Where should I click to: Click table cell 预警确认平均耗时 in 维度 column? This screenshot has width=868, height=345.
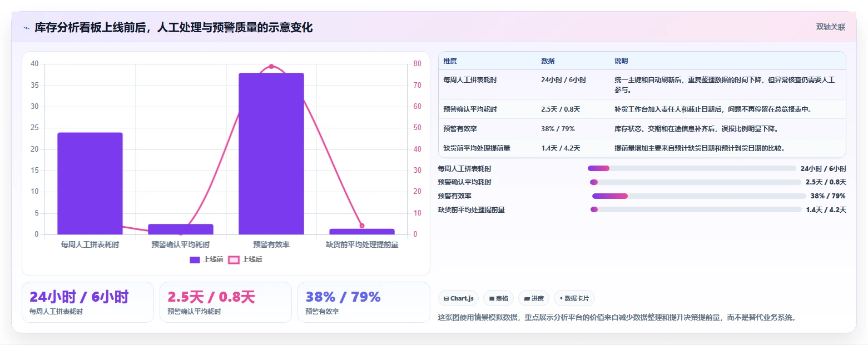(x=470, y=109)
